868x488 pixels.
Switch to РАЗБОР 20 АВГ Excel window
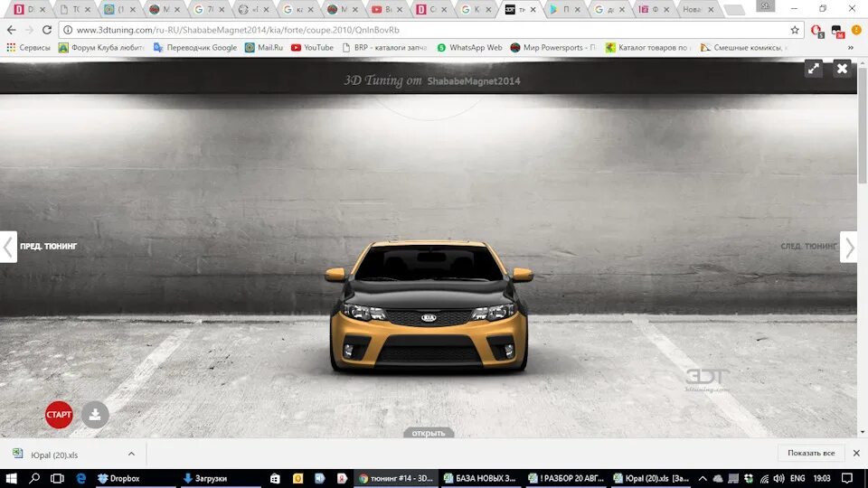click(566, 478)
